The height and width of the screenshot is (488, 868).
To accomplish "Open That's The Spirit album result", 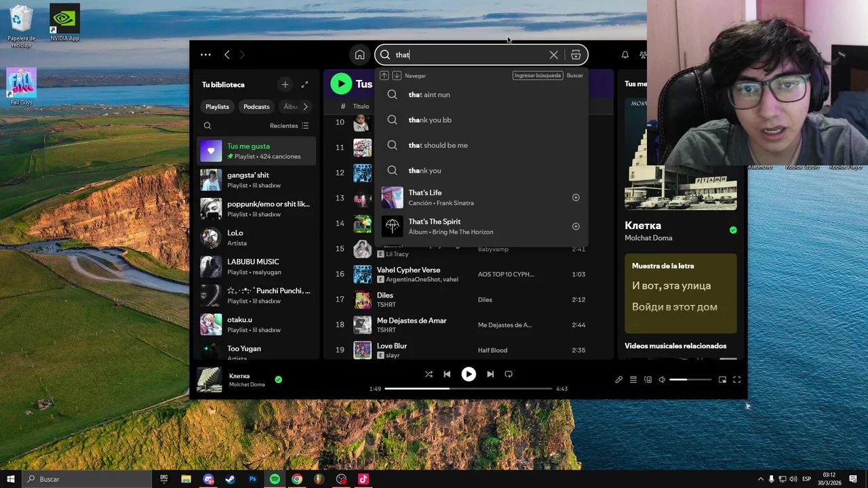I will coord(481,226).
